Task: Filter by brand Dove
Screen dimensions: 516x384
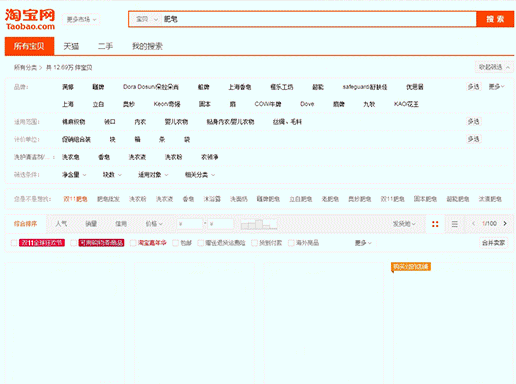Action: 307,104
